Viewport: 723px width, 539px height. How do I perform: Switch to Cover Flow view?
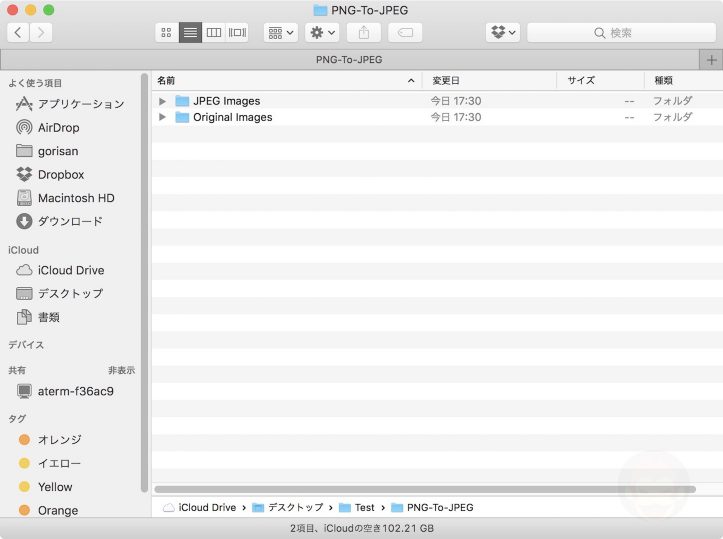[237, 33]
